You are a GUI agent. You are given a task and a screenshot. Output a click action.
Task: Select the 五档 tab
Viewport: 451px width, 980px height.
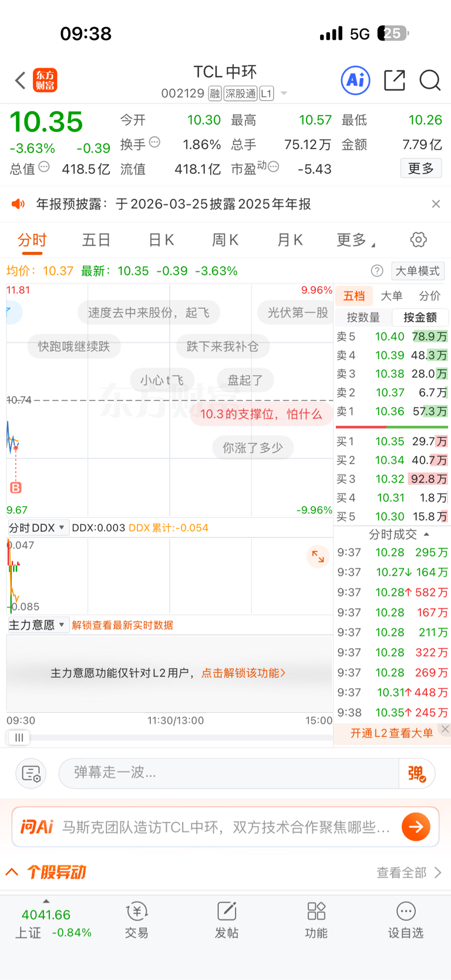[x=354, y=296]
